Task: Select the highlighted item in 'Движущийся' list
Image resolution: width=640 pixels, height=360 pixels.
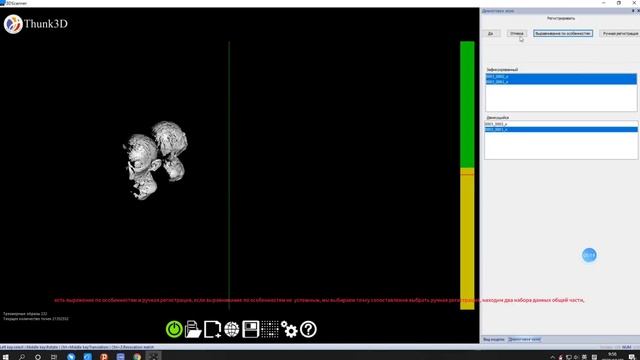Action: pos(561,129)
